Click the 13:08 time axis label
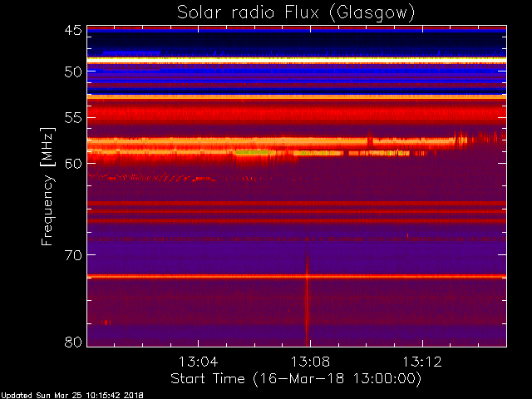This screenshot has width=532, height=399. [310, 362]
